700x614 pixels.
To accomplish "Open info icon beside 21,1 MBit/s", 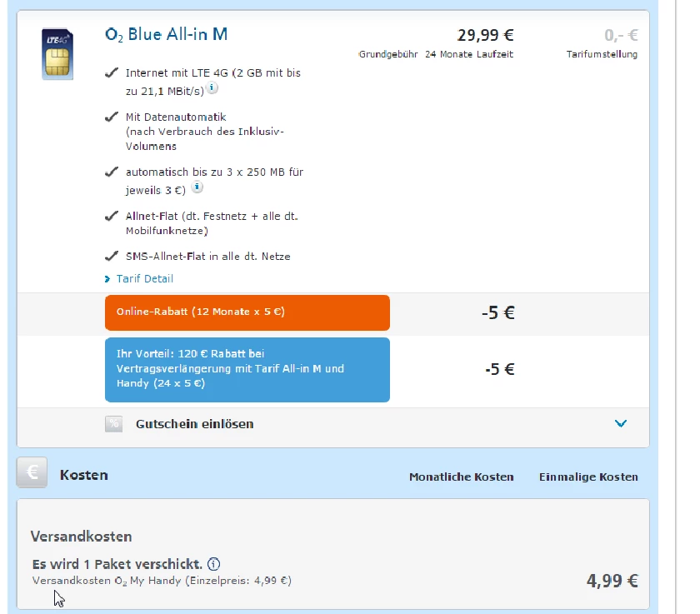I will pyautogui.click(x=212, y=87).
